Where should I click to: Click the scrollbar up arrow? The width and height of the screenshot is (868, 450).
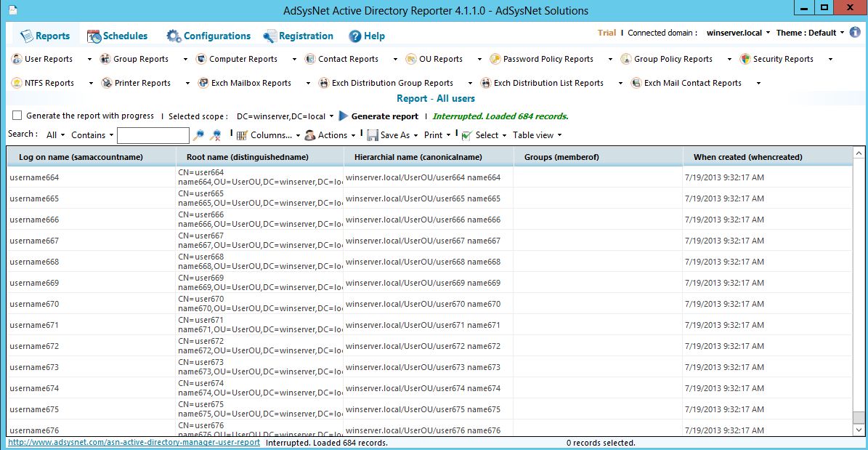click(x=859, y=153)
